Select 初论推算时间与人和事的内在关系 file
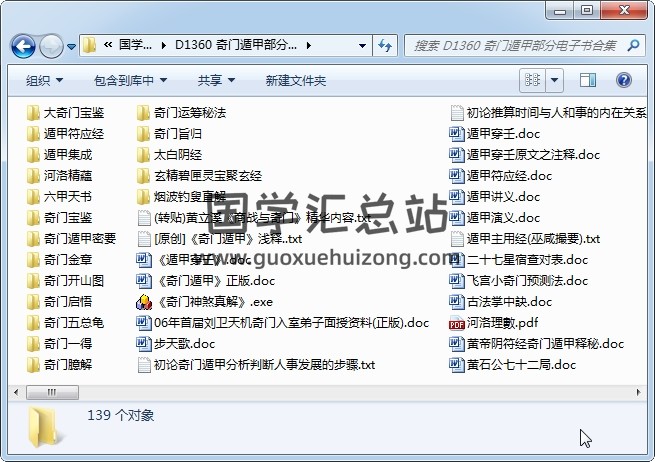 [x=548, y=112]
